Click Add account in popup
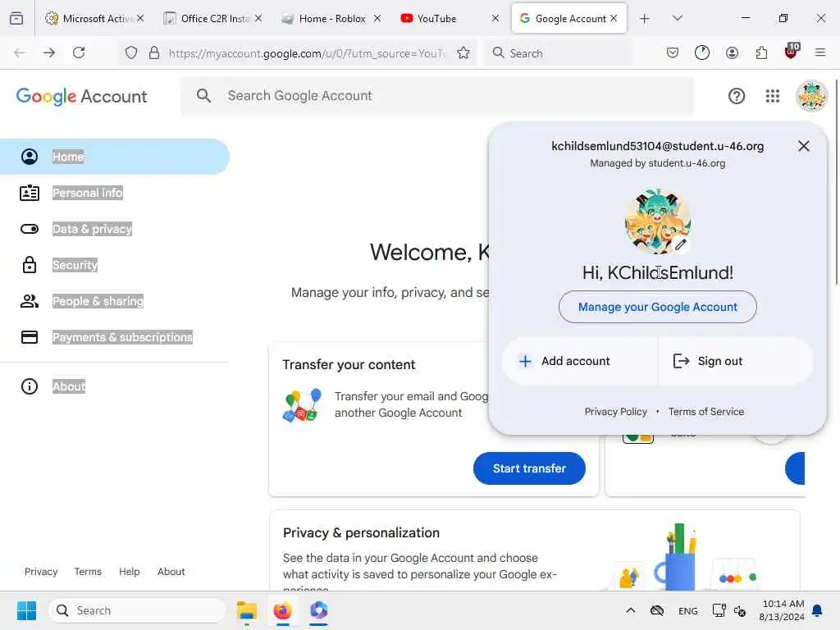 tap(580, 361)
